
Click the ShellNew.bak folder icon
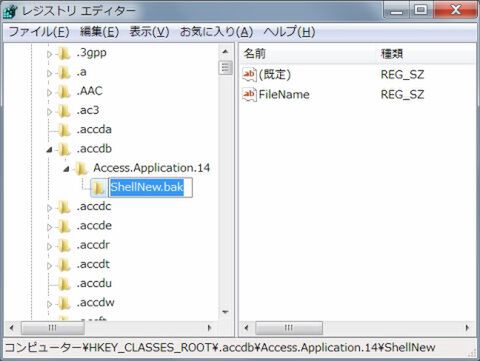pyautogui.click(x=98, y=188)
